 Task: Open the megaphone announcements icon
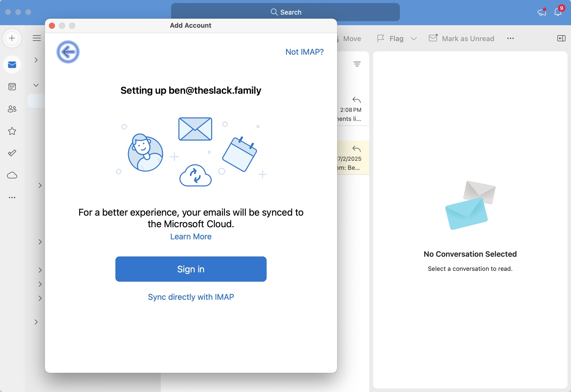(542, 12)
